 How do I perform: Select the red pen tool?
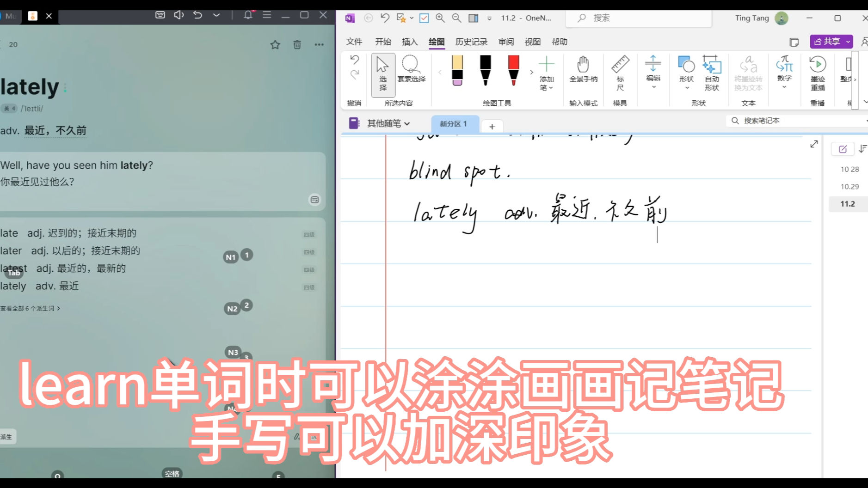(x=513, y=70)
